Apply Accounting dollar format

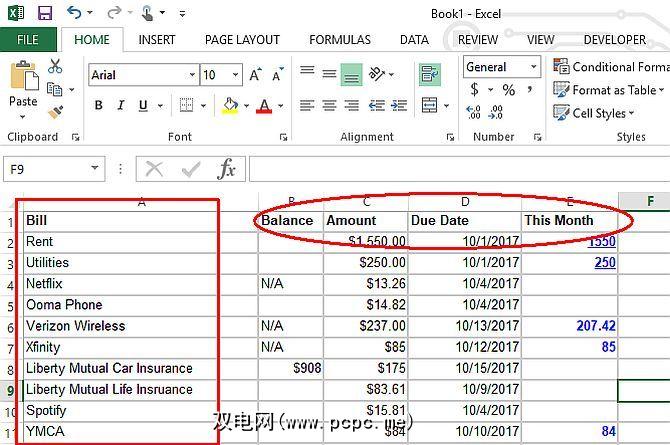point(474,90)
